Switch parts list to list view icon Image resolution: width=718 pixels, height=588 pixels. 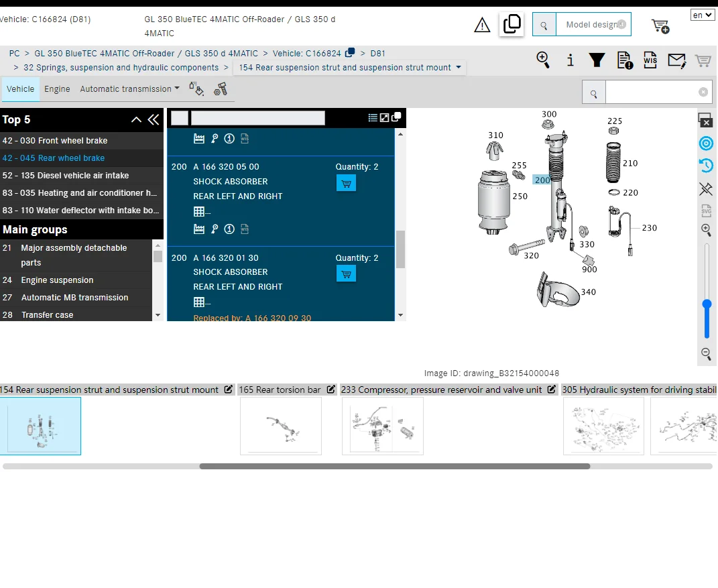coord(373,118)
